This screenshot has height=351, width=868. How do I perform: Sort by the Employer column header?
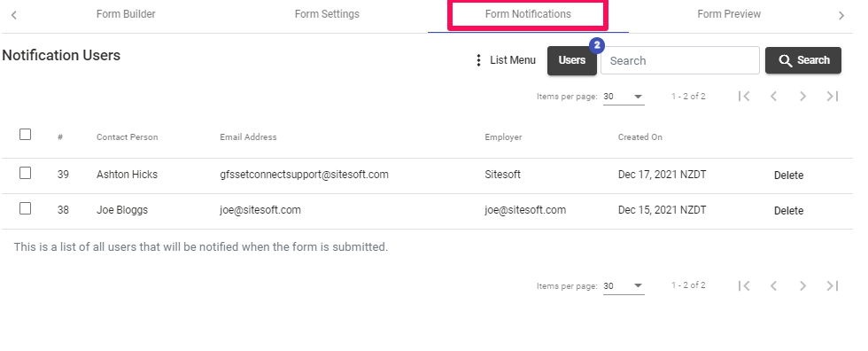(x=503, y=137)
